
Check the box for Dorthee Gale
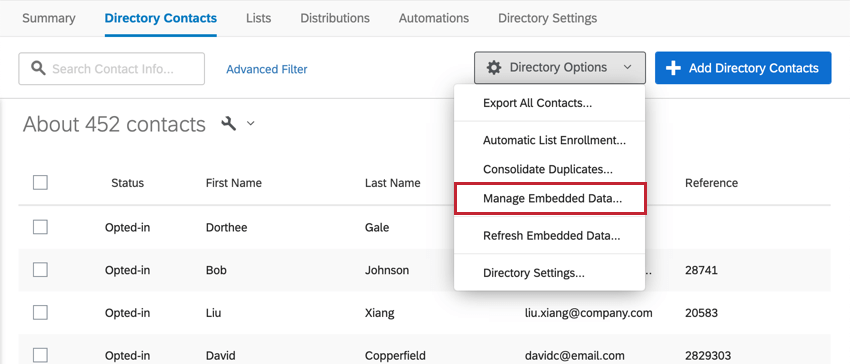coord(40,227)
